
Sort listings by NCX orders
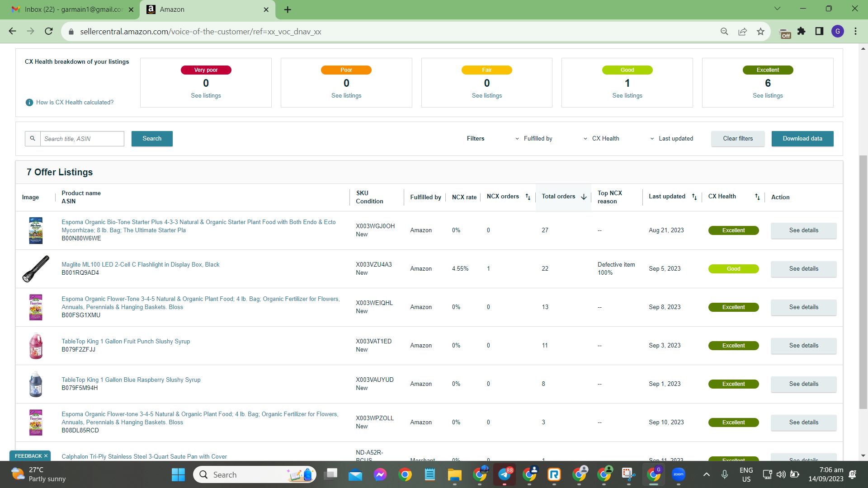[528, 197]
